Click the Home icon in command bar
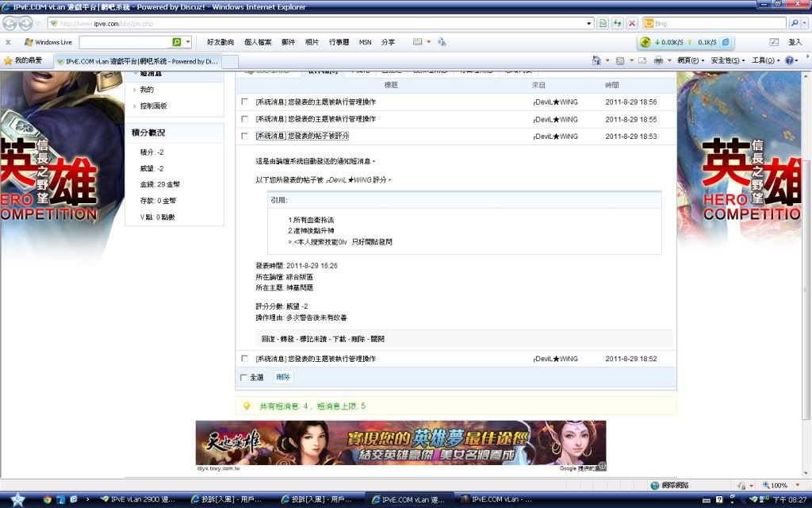This screenshot has width=812, height=508. [597, 60]
